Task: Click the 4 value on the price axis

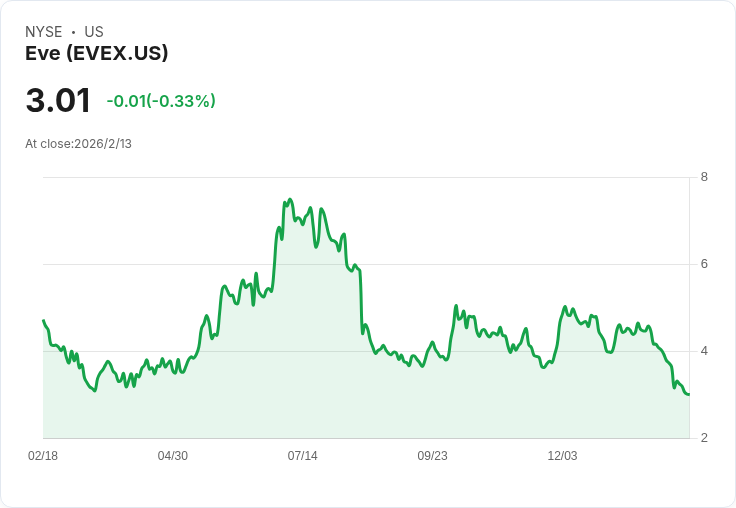Action: point(704,351)
